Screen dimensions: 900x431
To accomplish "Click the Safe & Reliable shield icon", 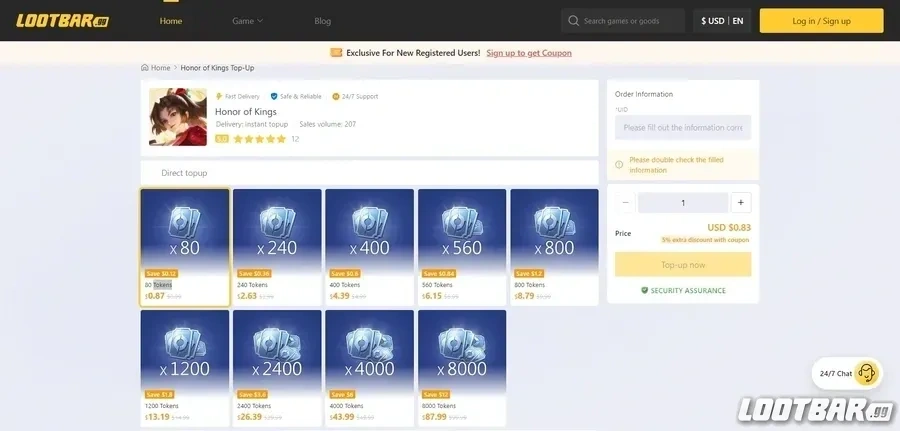I will [274, 96].
